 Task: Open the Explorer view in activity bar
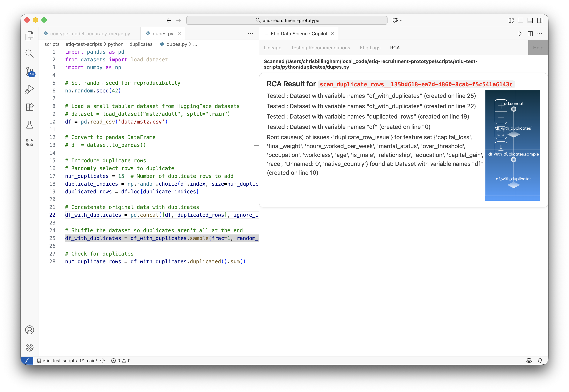[29, 36]
